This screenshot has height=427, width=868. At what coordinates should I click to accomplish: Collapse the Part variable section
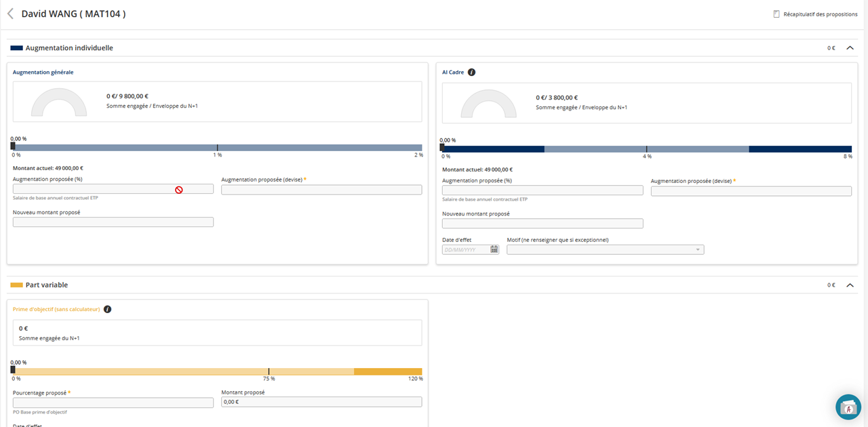pos(850,285)
